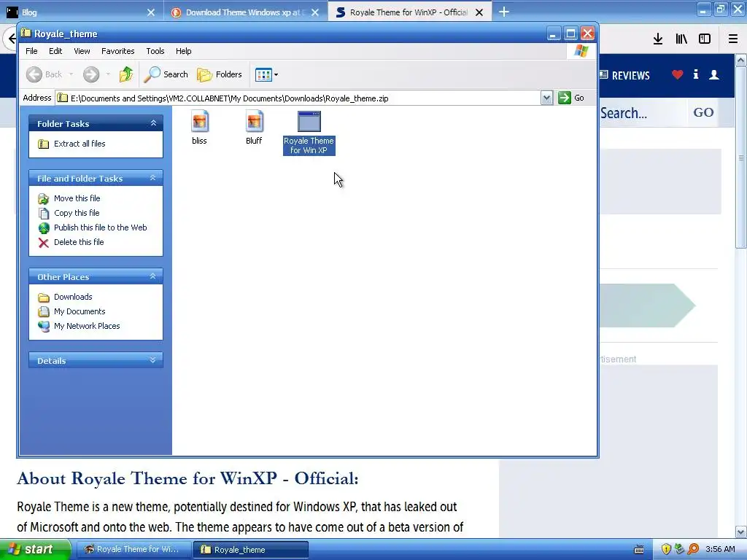Click the security shield tray icon

(x=666, y=550)
